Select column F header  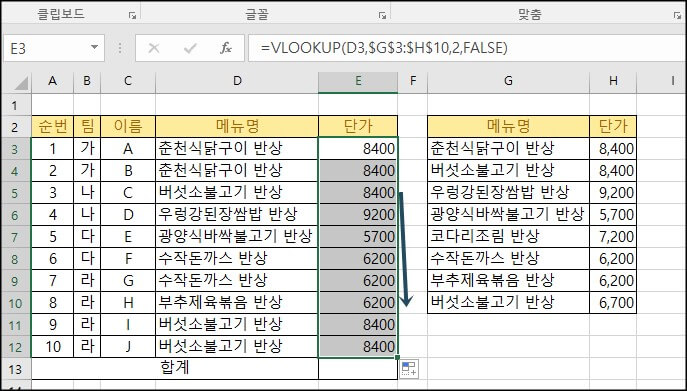tap(412, 81)
